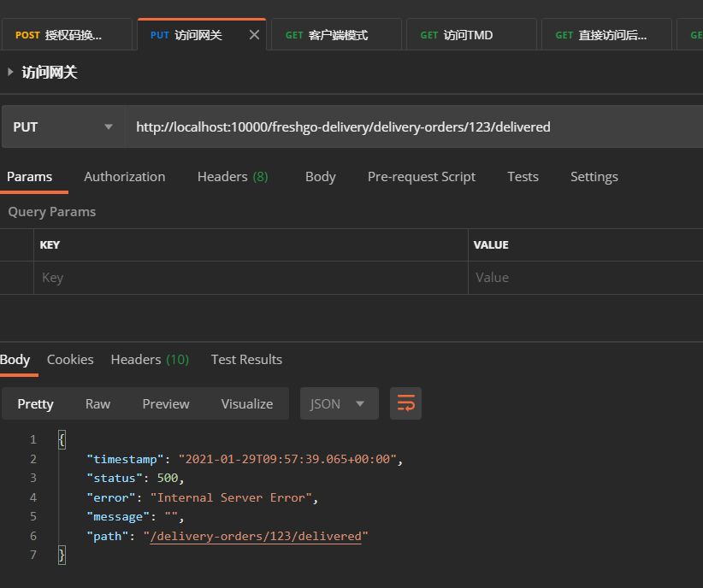Open the GET 访问TMD tab
The width and height of the screenshot is (703, 588).
pos(471,35)
